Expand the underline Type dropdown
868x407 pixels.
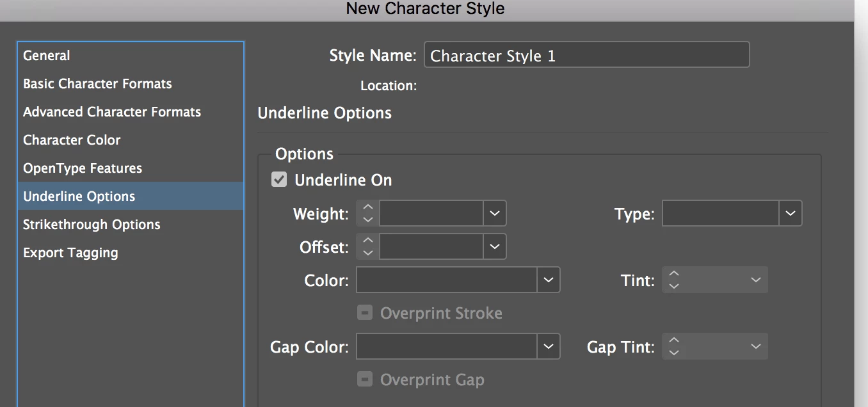[x=791, y=214]
